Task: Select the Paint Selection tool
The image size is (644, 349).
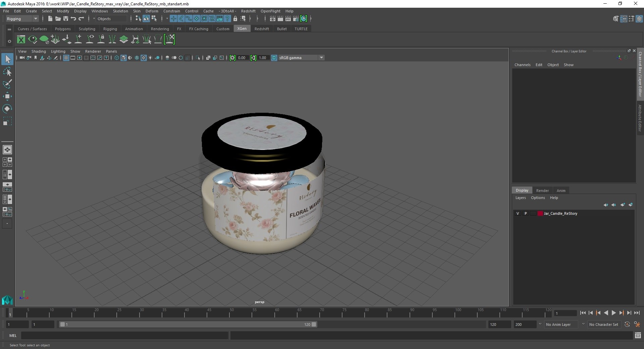Action: (7, 84)
